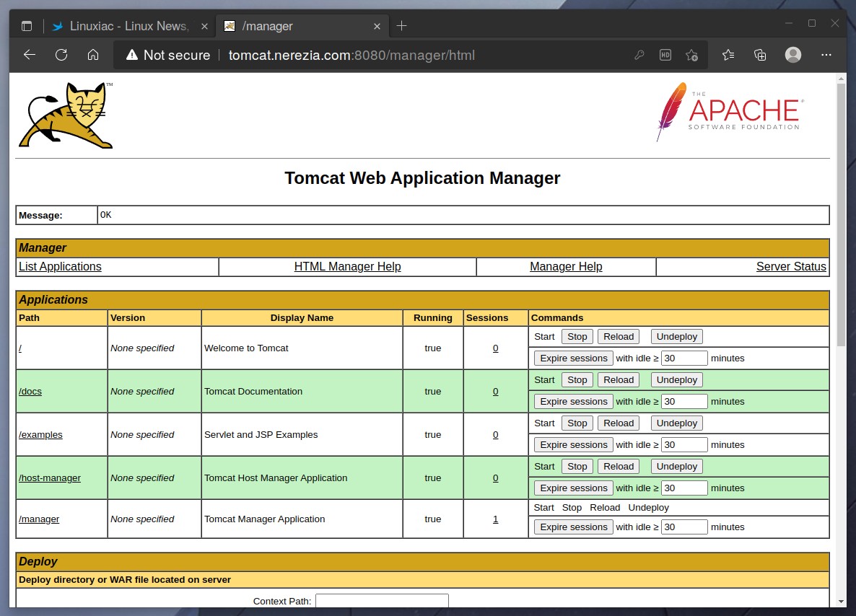Open the Favorites list
This screenshot has height=616, width=856.
(728, 55)
